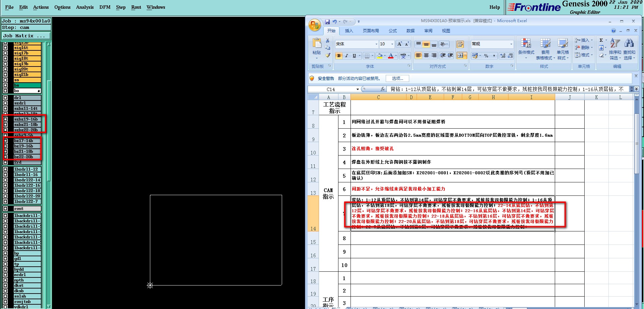Expand the font color dropdown arrow

point(396,56)
